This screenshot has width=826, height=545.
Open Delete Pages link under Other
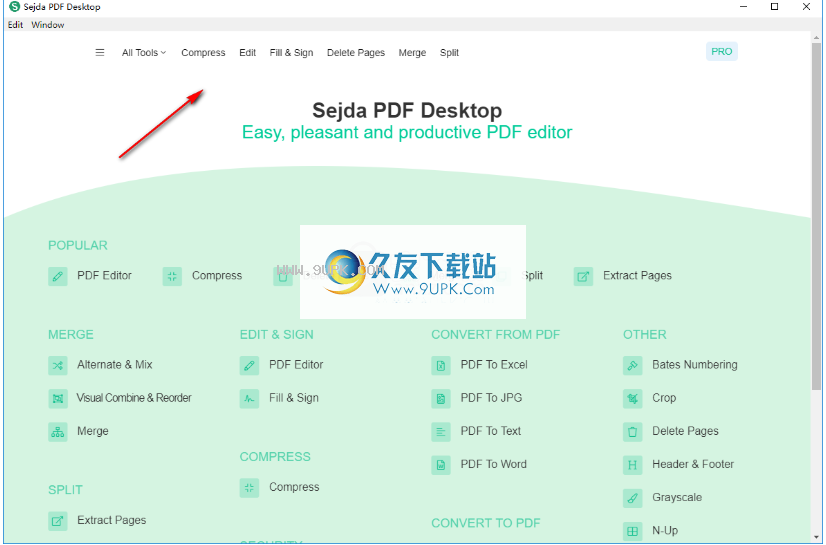[685, 431]
